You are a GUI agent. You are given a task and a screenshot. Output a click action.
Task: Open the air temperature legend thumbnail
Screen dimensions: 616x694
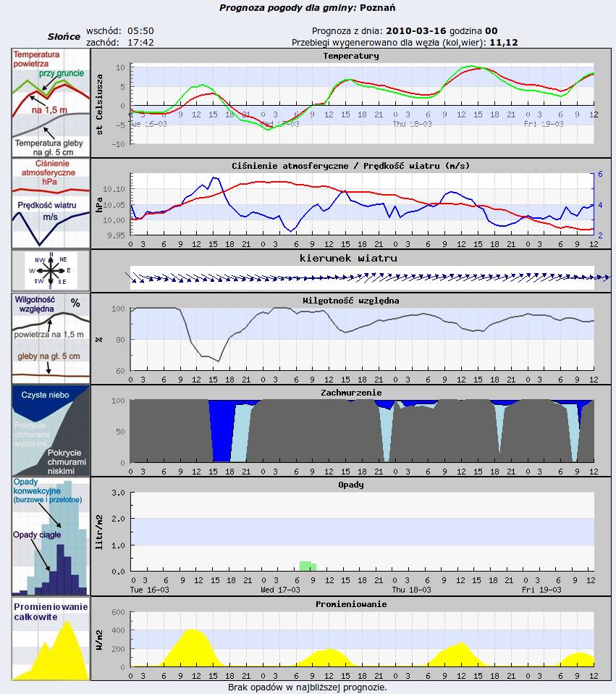[51, 103]
